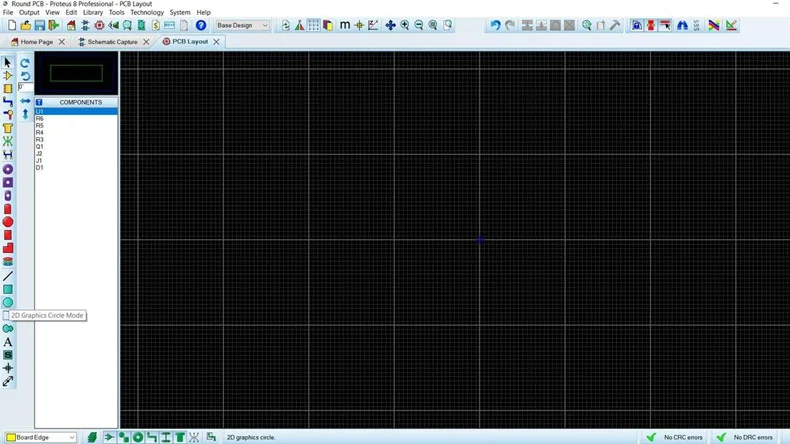Click the No DRC errors status
790x444 pixels.
(746, 437)
